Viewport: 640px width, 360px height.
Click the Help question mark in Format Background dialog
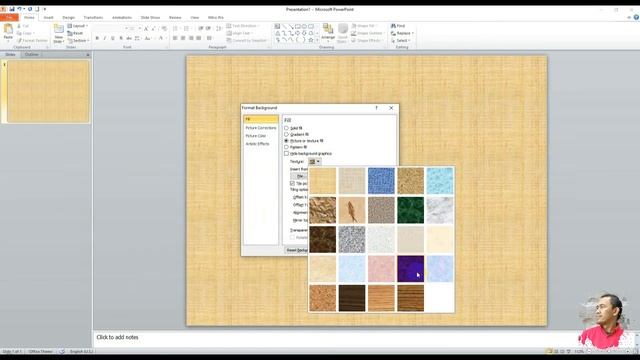tap(376, 108)
